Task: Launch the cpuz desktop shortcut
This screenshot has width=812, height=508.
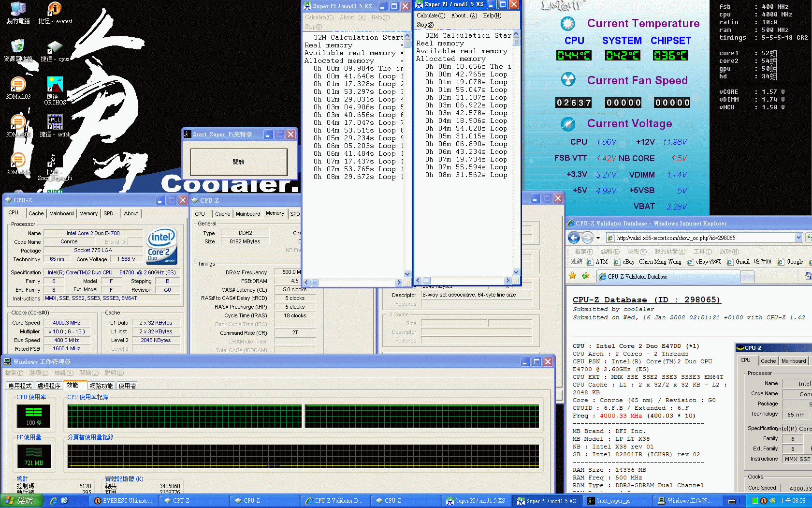Action: point(55,51)
